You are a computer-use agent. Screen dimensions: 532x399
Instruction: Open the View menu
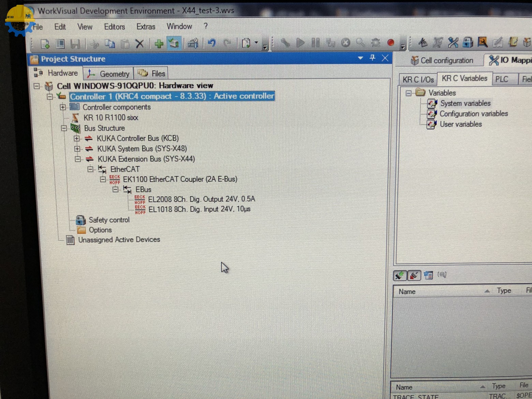coord(85,27)
